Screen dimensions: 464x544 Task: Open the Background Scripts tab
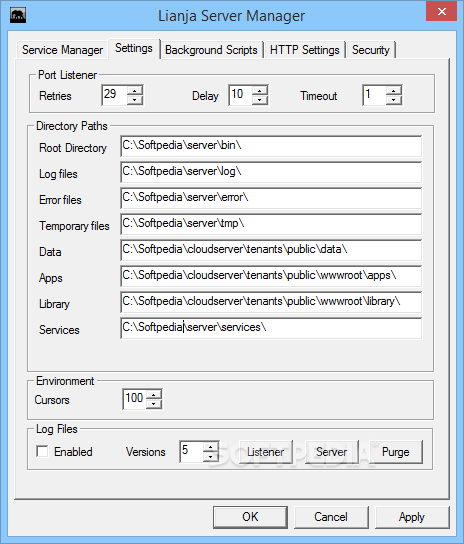pos(211,50)
